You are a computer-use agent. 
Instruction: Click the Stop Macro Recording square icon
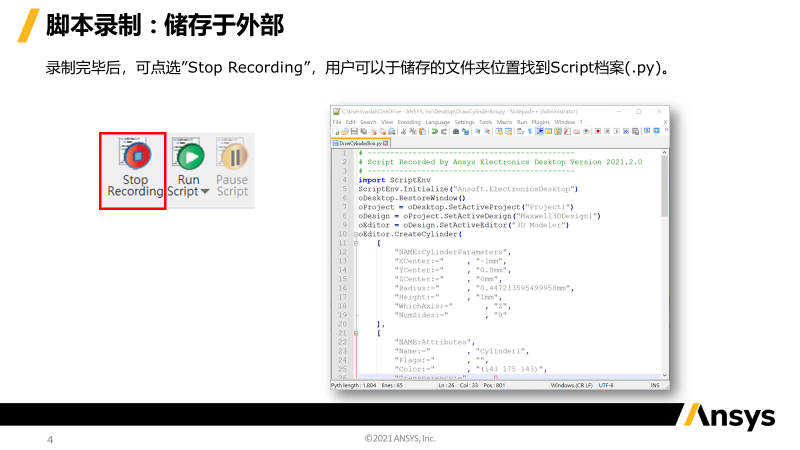tap(607, 132)
